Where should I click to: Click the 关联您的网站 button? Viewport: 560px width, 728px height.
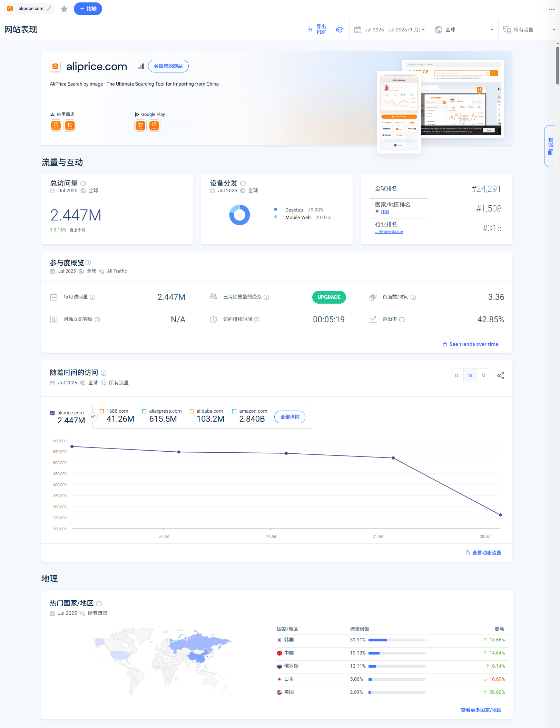point(168,66)
